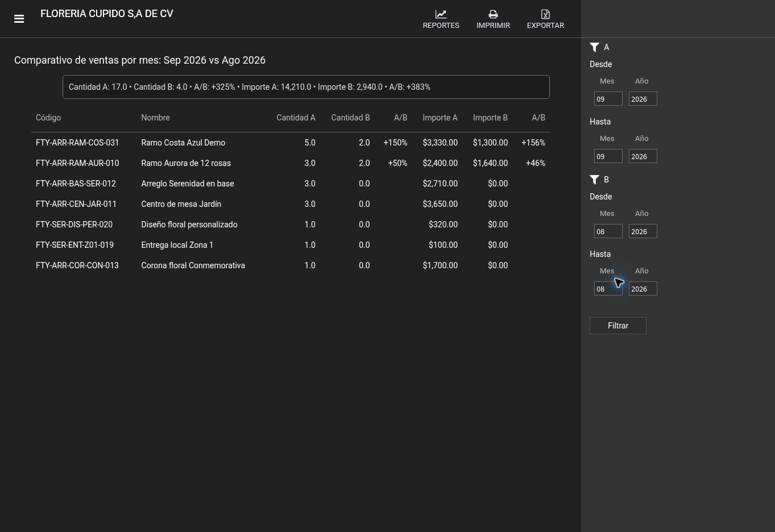Click the +150% quantity ratio cell

tap(395, 143)
